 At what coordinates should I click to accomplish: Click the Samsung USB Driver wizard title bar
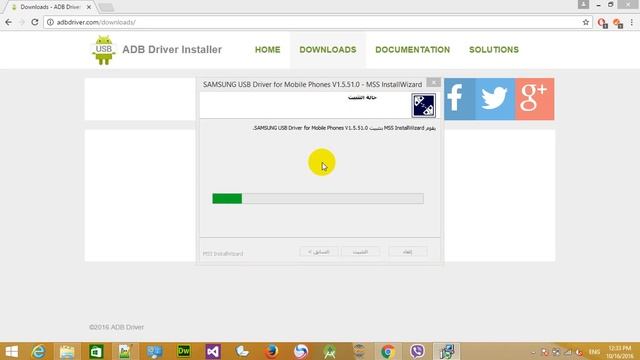[x=312, y=84]
